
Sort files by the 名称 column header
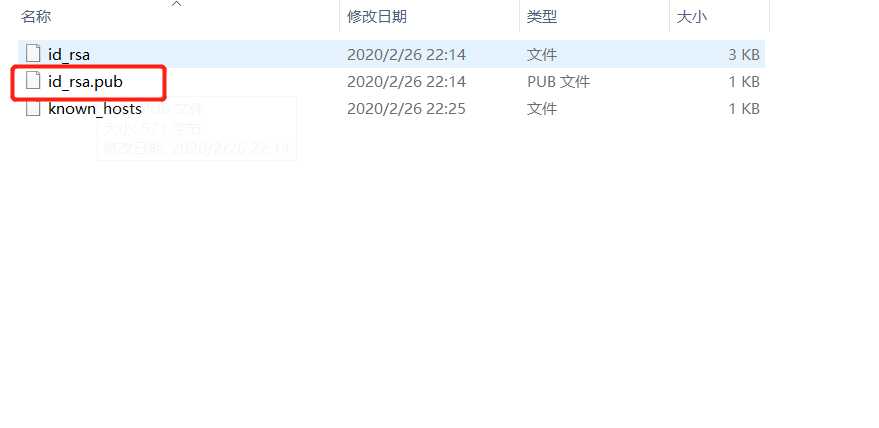[36, 17]
